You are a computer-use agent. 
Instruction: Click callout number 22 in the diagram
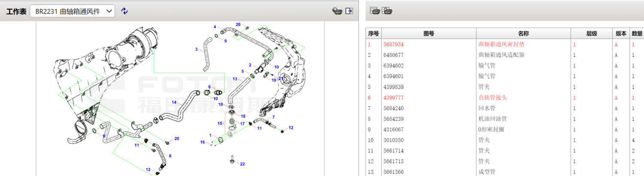(242, 164)
